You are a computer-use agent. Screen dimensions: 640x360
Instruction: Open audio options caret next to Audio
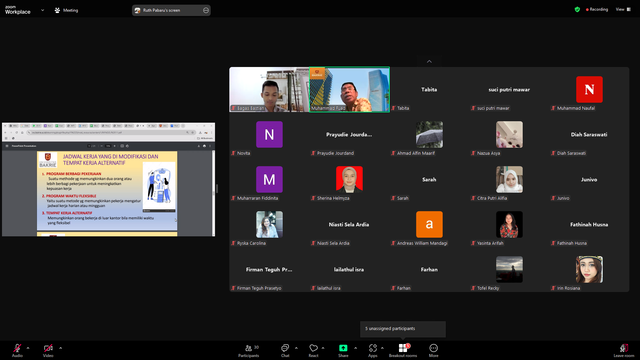[x=28, y=348]
